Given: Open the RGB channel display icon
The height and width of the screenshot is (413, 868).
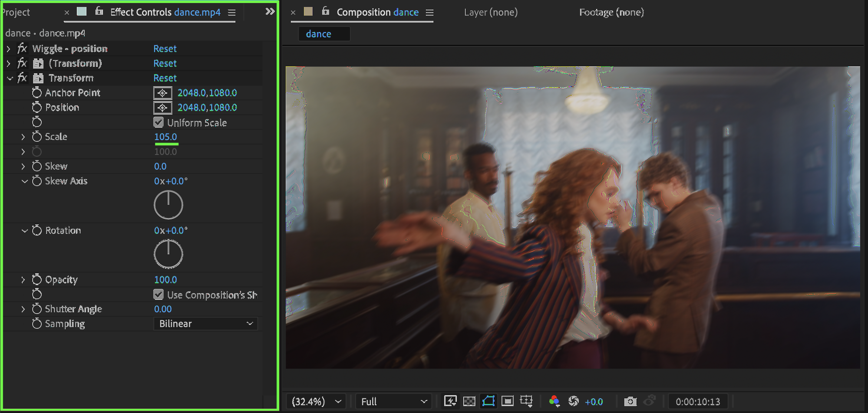Looking at the screenshot, I should click(554, 401).
